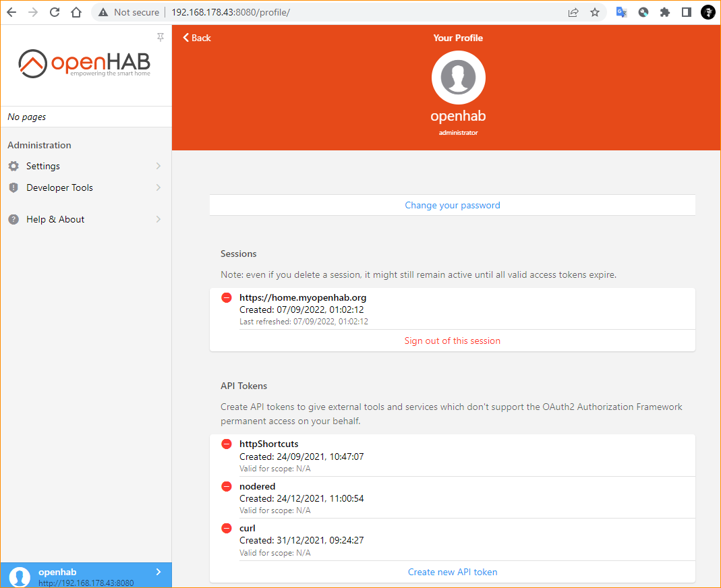Click the Developer Tools shield icon

click(13, 187)
